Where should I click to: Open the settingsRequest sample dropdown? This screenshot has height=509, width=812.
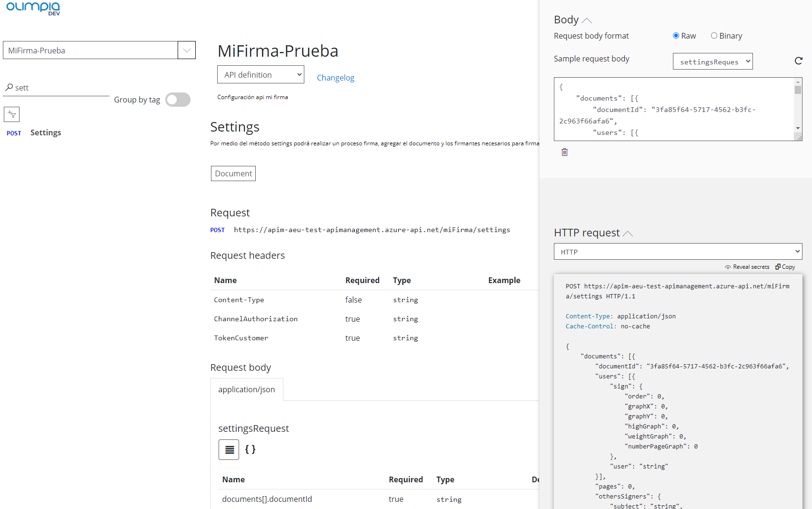712,61
